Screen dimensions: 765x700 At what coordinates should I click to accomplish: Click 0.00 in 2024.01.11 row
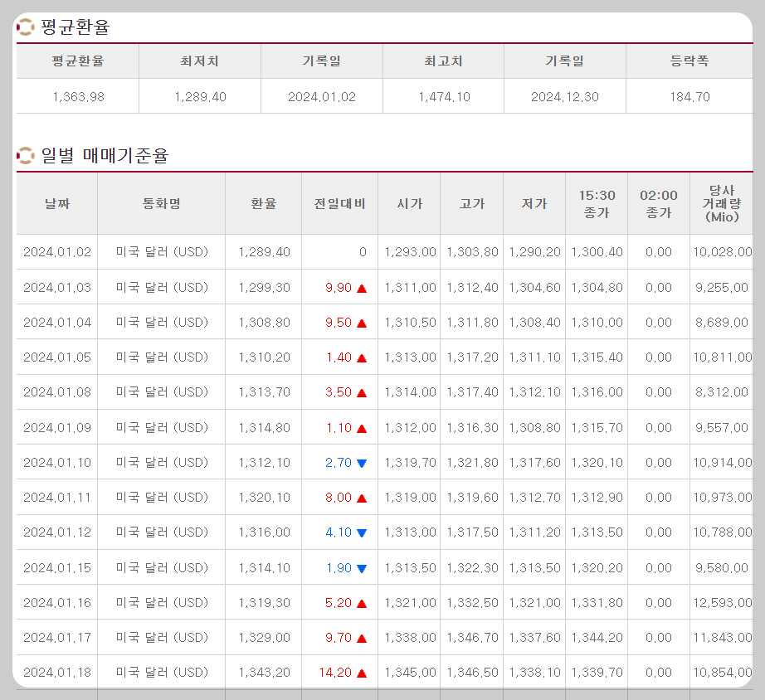(659, 497)
